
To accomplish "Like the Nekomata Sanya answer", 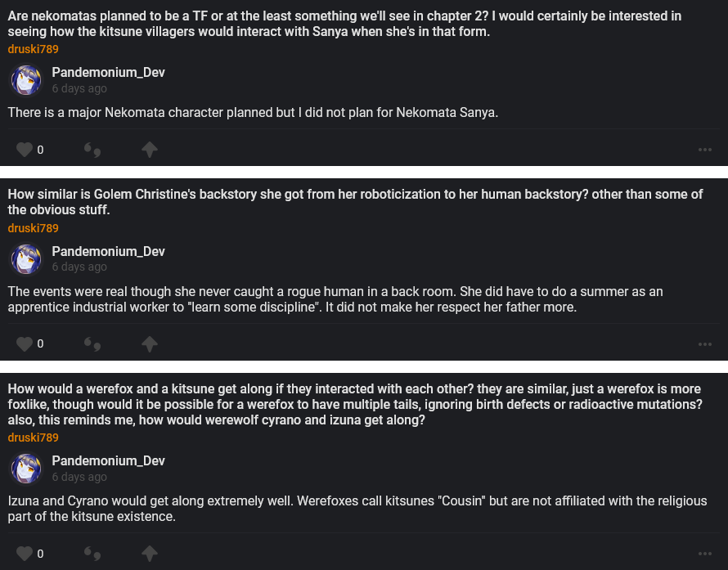I will tap(25, 150).
